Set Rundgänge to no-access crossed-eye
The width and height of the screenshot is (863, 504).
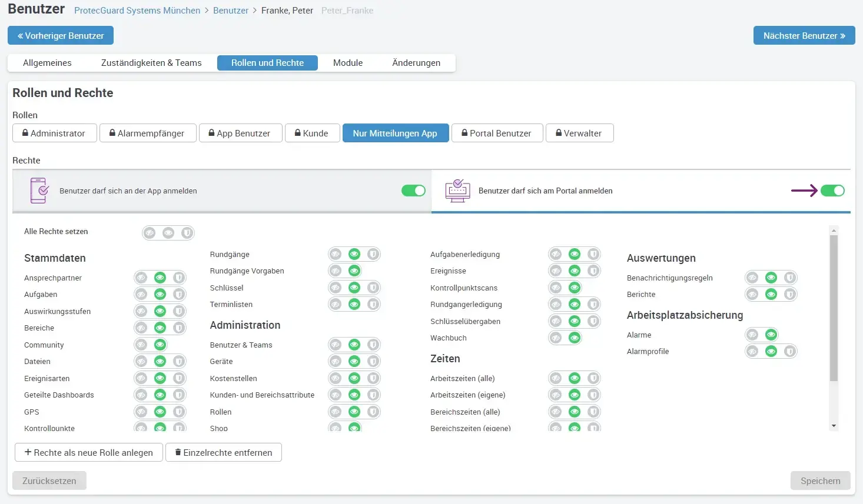pyautogui.click(x=336, y=254)
